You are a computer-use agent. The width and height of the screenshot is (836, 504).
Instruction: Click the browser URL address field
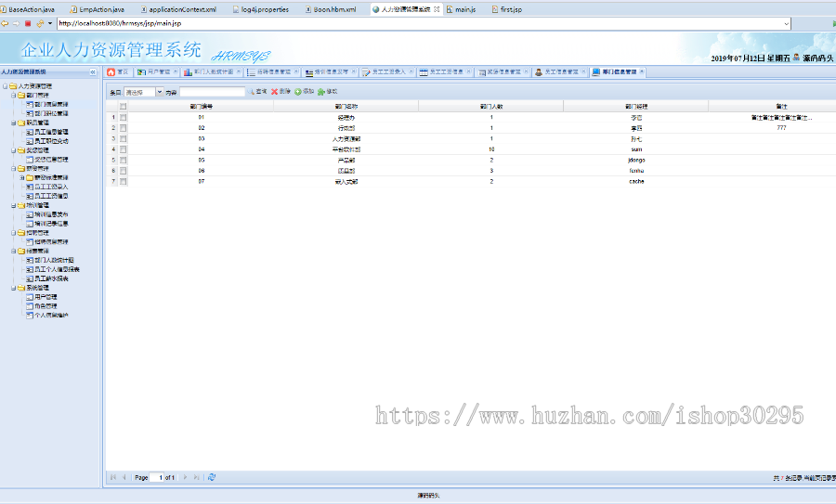tap(420, 23)
